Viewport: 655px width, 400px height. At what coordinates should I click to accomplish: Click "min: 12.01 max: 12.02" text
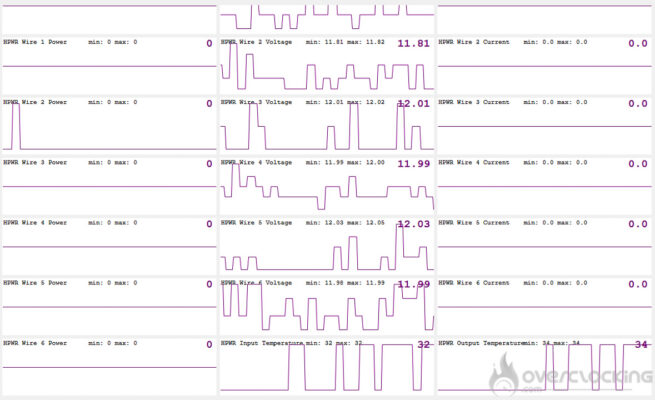pos(345,102)
